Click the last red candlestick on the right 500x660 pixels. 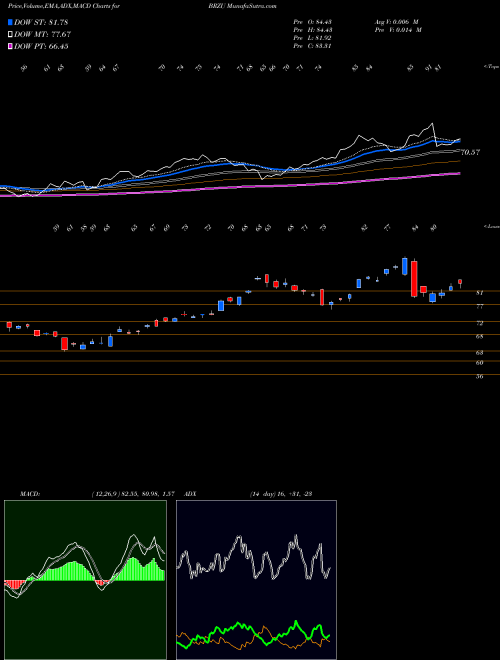point(460,283)
